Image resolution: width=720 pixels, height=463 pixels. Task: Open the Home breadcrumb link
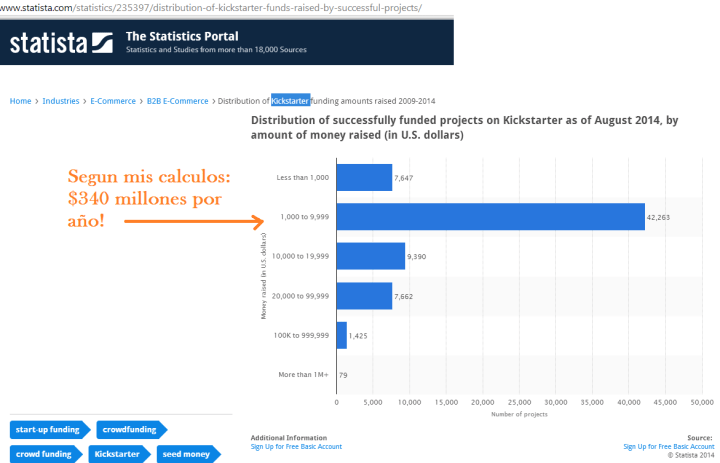[x=20, y=101]
